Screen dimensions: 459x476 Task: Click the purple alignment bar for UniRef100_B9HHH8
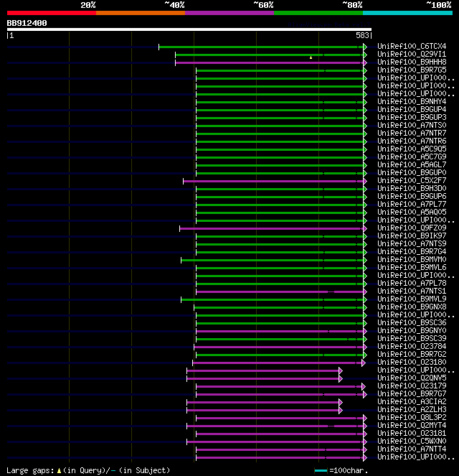click(269, 63)
